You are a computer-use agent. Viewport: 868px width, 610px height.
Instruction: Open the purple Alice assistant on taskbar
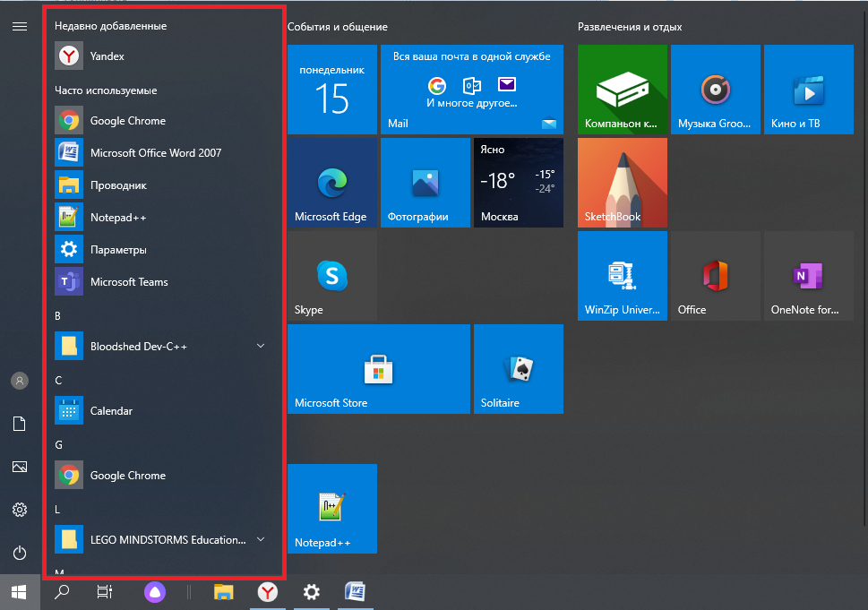click(x=155, y=592)
